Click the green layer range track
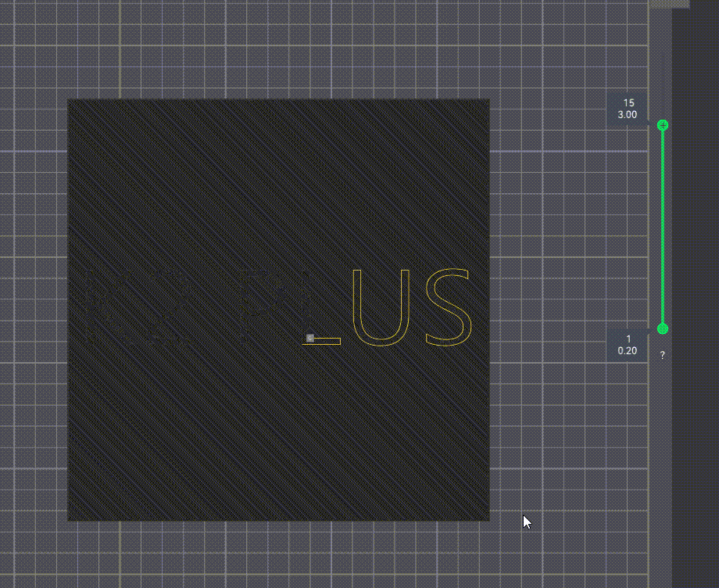 [x=663, y=227]
